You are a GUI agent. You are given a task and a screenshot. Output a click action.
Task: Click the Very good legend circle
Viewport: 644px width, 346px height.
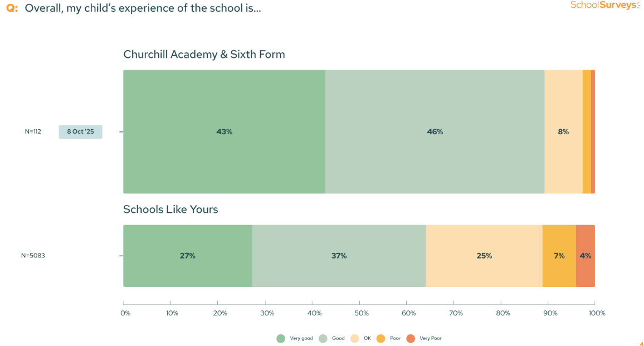click(x=281, y=338)
